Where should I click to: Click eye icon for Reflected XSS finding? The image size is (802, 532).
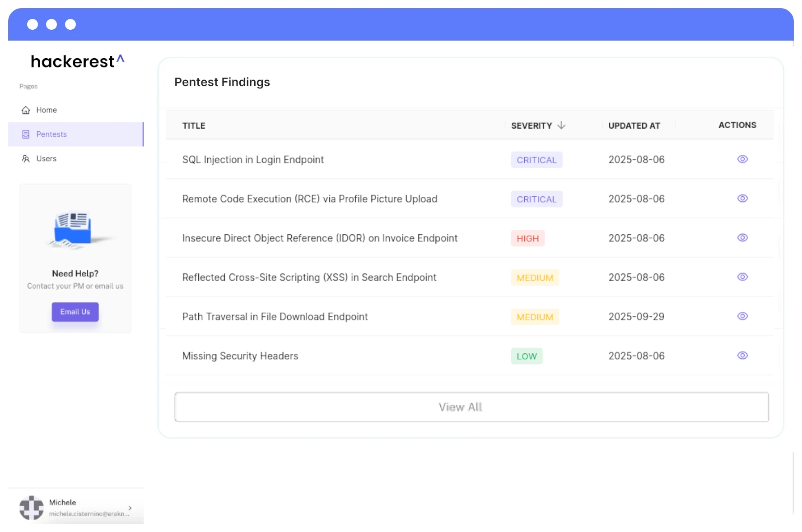click(x=742, y=277)
